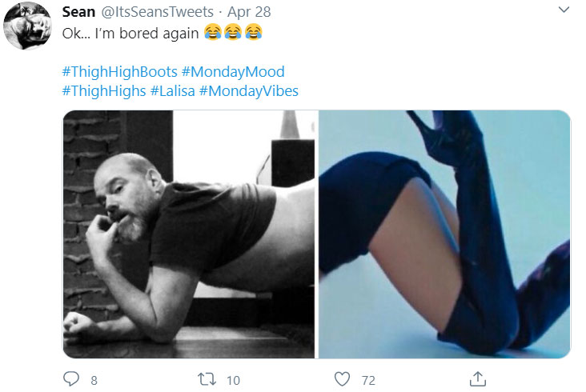586x392 pixels.
Task: Open the Apr 28 timestamp permalink
Action: [248, 13]
